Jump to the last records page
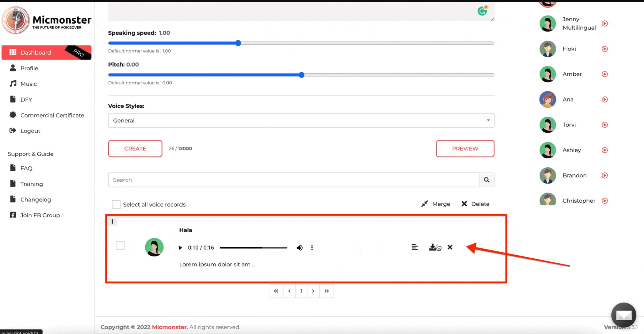Screen dimensions: 644x334 tap(326, 291)
